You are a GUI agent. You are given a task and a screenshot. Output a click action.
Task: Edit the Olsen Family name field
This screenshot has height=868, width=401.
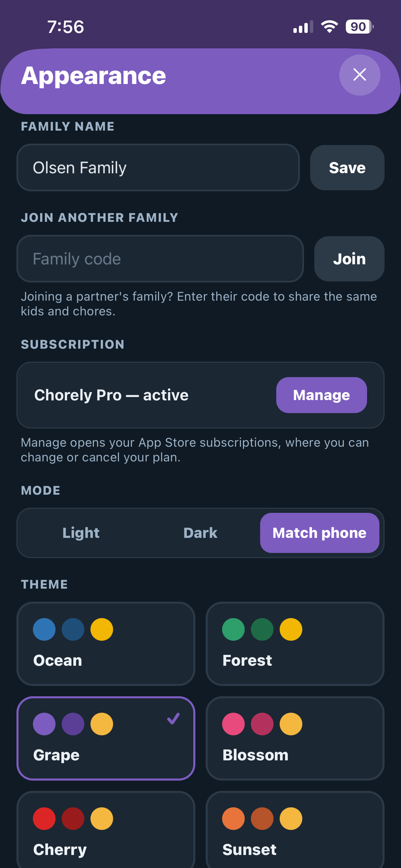pyautogui.click(x=158, y=168)
